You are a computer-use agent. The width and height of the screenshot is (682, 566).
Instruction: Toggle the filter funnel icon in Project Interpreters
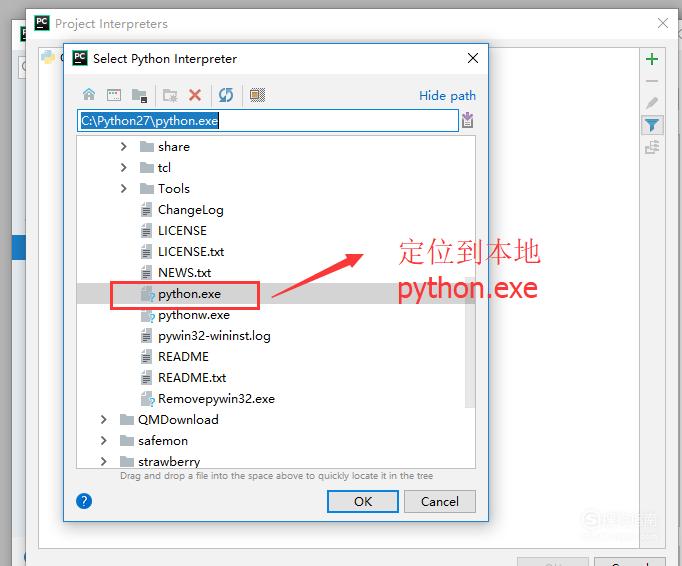(x=652, y=125)
